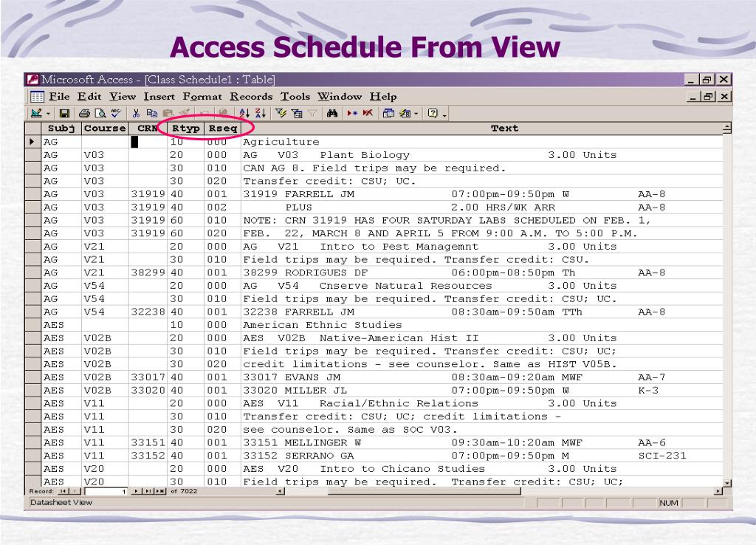The width and height of the screenshot is (756, 545).
Task: Click the row selector of the Agriculture record
Action: coord(32,142)
